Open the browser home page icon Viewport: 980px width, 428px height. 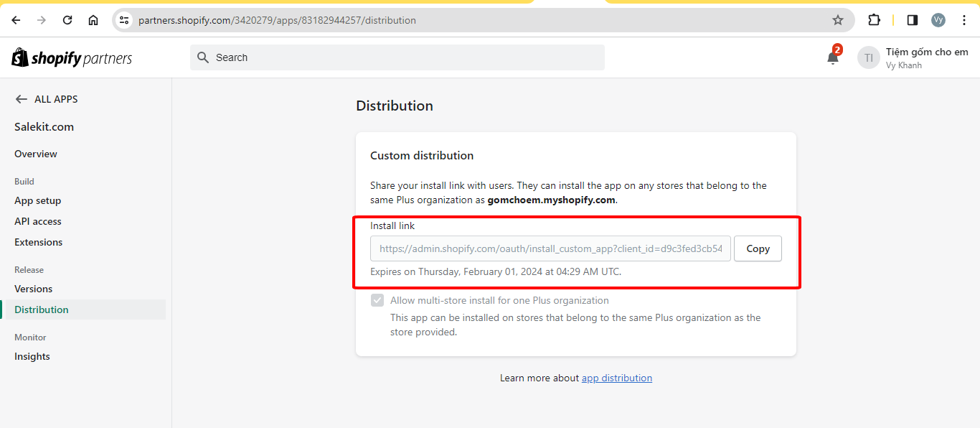(x=93, y=20)
